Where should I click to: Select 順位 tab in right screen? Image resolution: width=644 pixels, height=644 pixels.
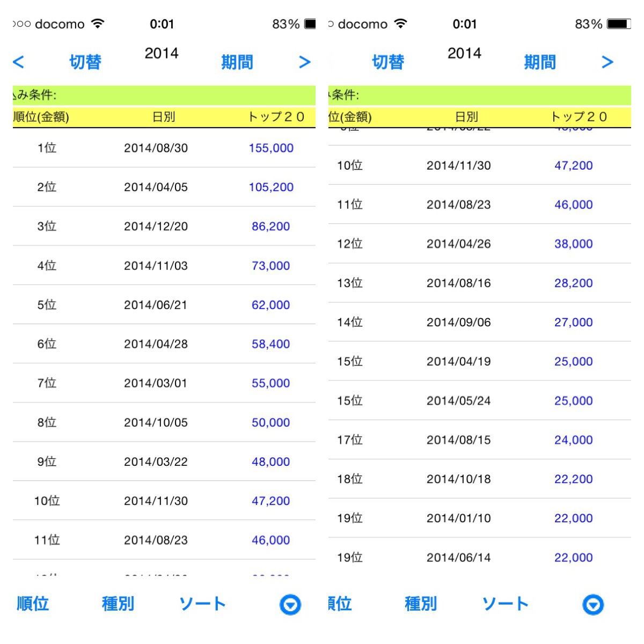340,604
